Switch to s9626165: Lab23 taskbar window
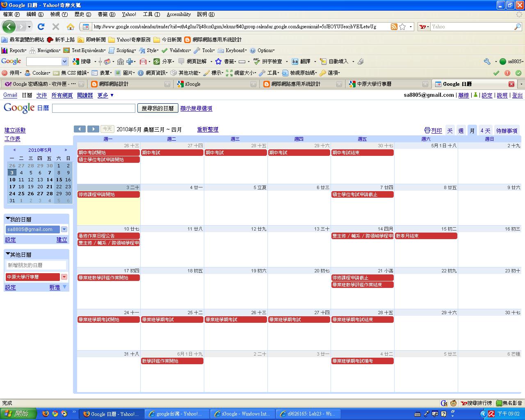 [308, 414]
